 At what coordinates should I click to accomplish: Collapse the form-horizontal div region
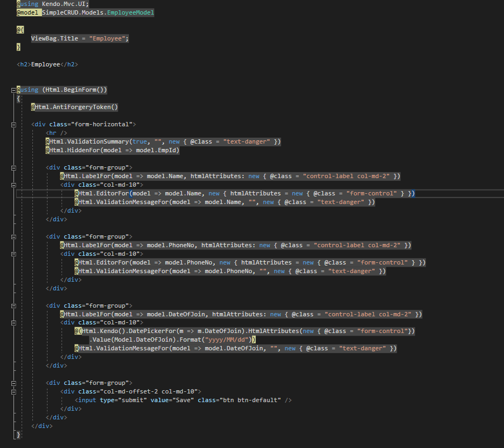pyautogui.click(x=13, y=125)
